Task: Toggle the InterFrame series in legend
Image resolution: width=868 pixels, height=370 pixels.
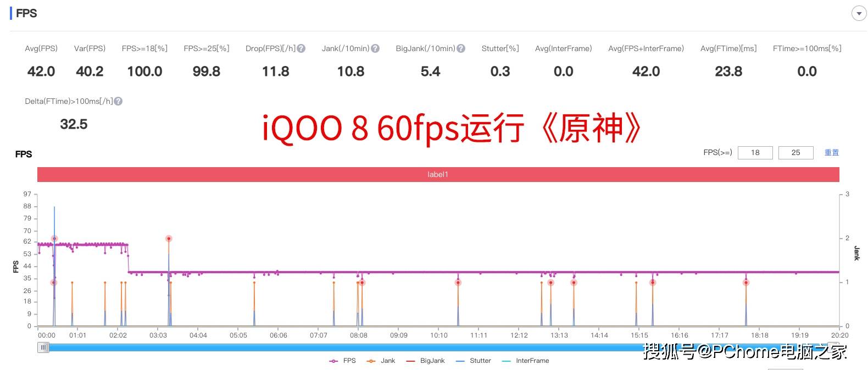Action: point(525,361)
